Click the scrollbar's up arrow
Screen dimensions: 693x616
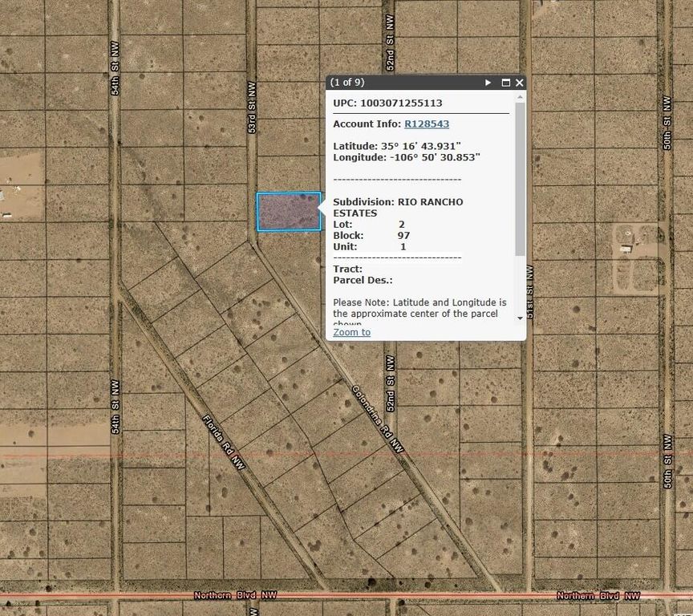click(519, 98)
